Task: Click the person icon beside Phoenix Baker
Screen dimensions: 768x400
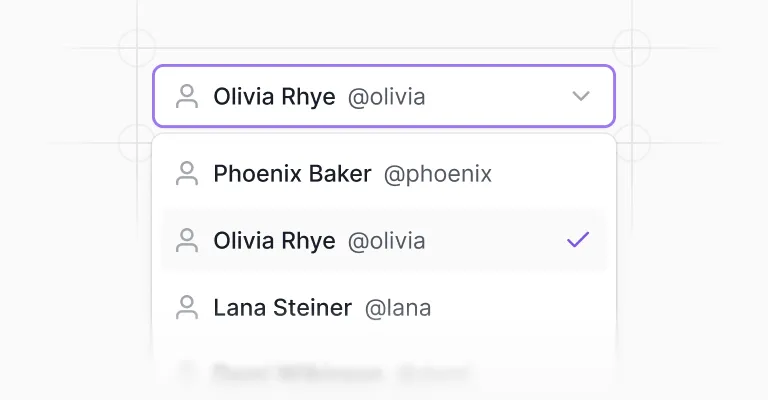Action: click(187, 173)
